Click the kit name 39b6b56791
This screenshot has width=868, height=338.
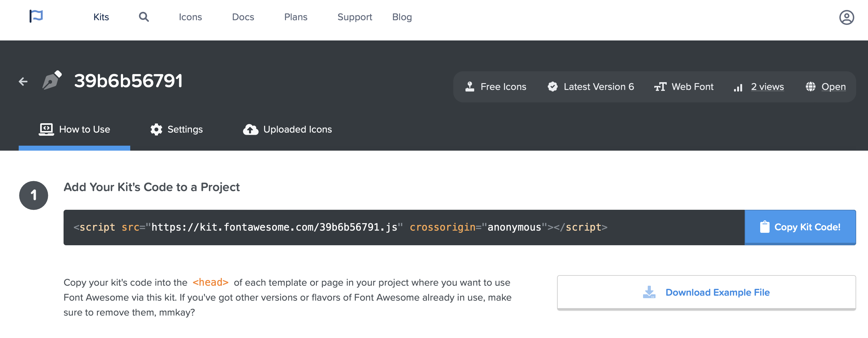(x=128, y=81)
